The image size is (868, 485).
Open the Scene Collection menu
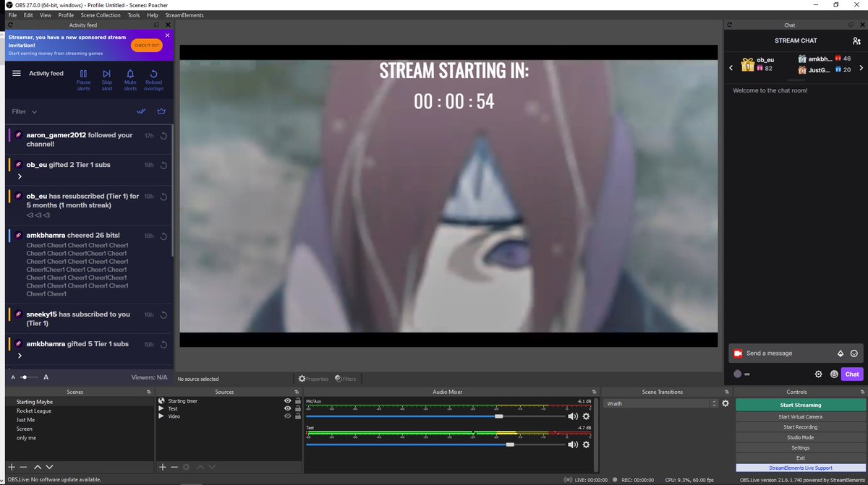[x=101, y=14]
